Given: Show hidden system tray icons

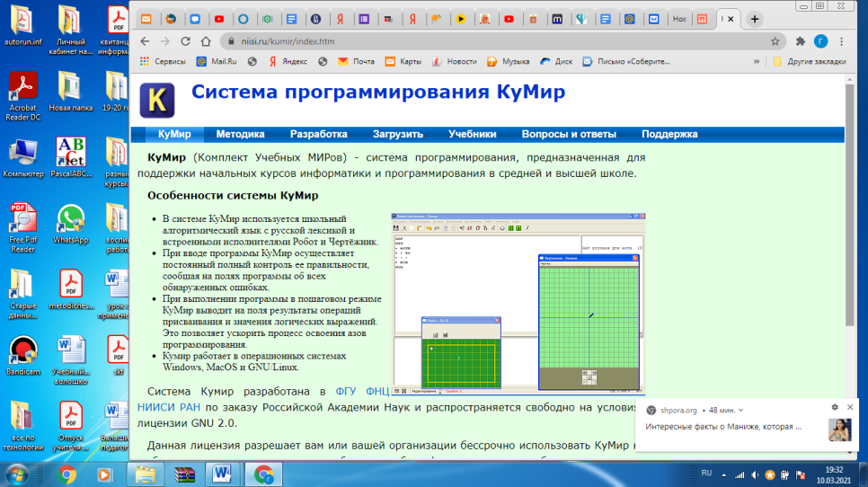Looking at the screenshot, I should [x=724, y=474].
